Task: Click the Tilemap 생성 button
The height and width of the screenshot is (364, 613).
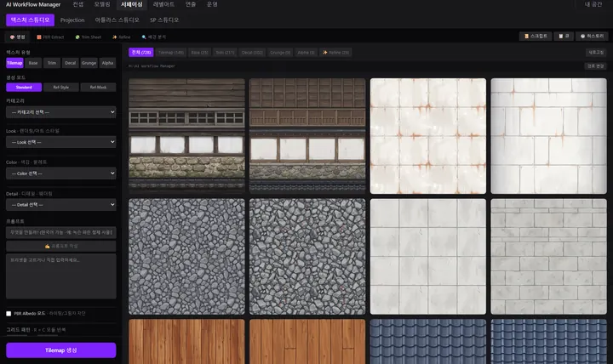Action: click(x=61, y=350)
